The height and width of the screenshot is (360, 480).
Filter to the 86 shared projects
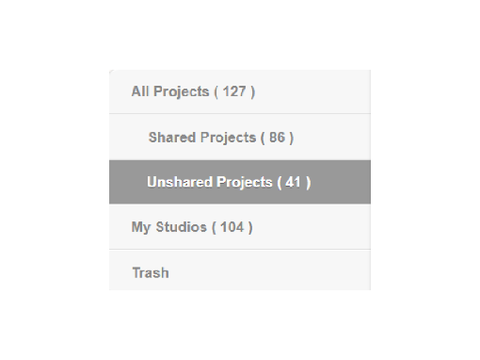(240, 137)
